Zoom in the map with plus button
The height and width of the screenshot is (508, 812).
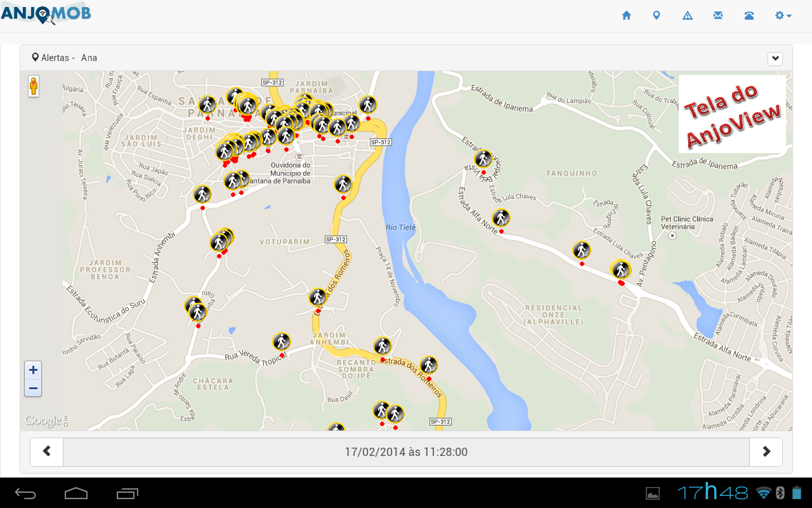click(33, 370)
